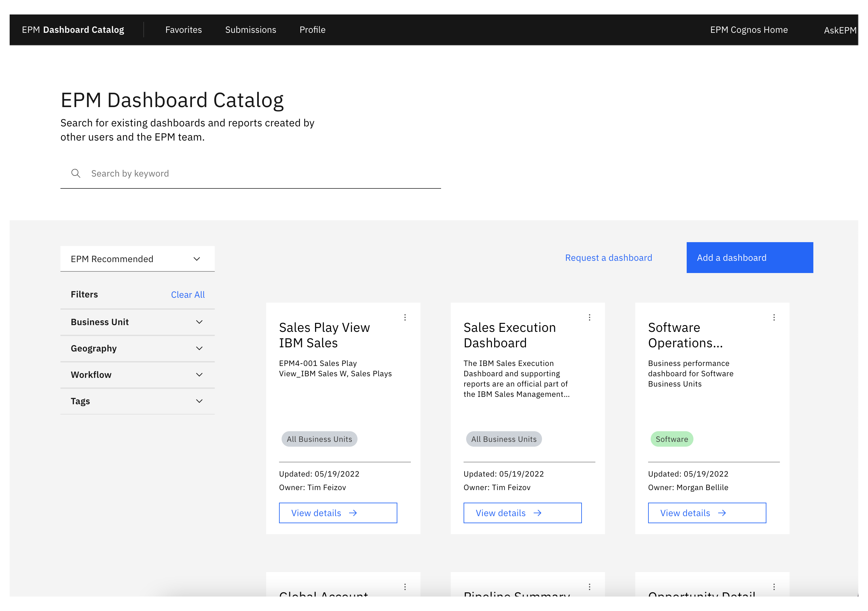868x611 pixels.
Task: Open overflow menu on Sales Execution Dashboard card
Action: tap(589, 317)
